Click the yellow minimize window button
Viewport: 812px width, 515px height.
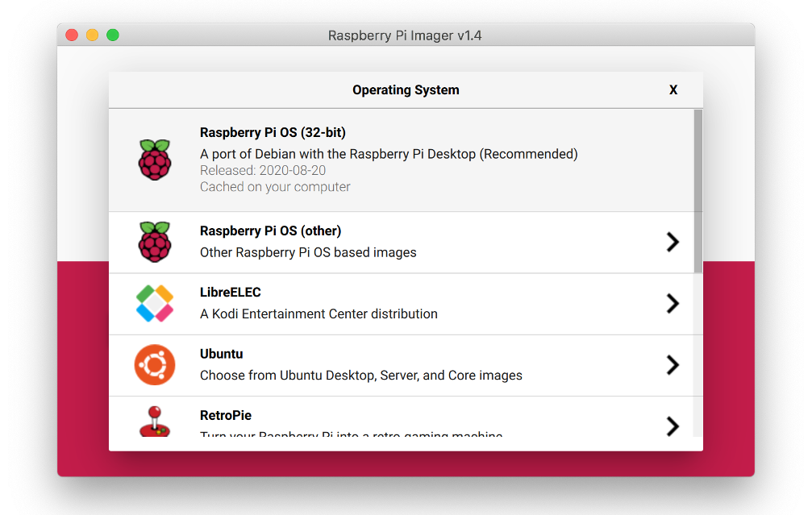[x=92, y=35]
